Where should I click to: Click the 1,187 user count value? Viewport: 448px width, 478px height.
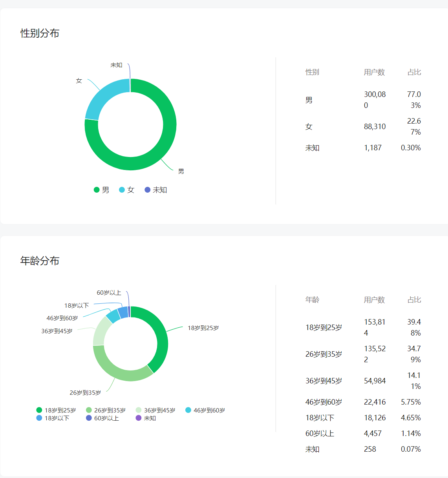pos(373,148)
